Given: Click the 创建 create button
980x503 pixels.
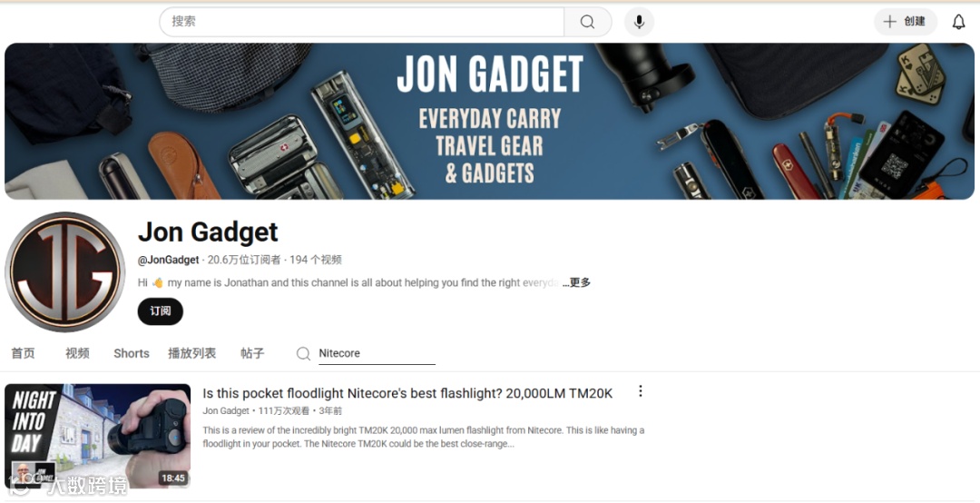Looking at the screenshot, I should click(x=905, y=22).
